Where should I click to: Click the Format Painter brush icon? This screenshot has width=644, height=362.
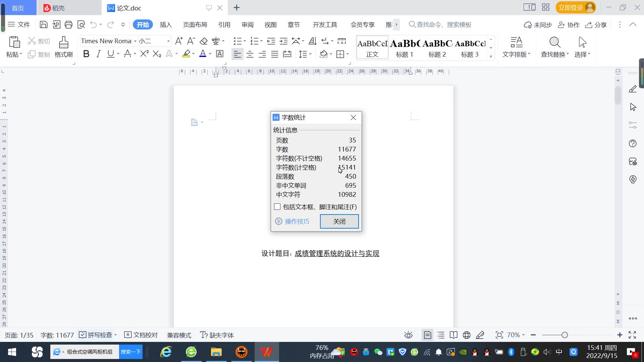[x=63, y=43]
